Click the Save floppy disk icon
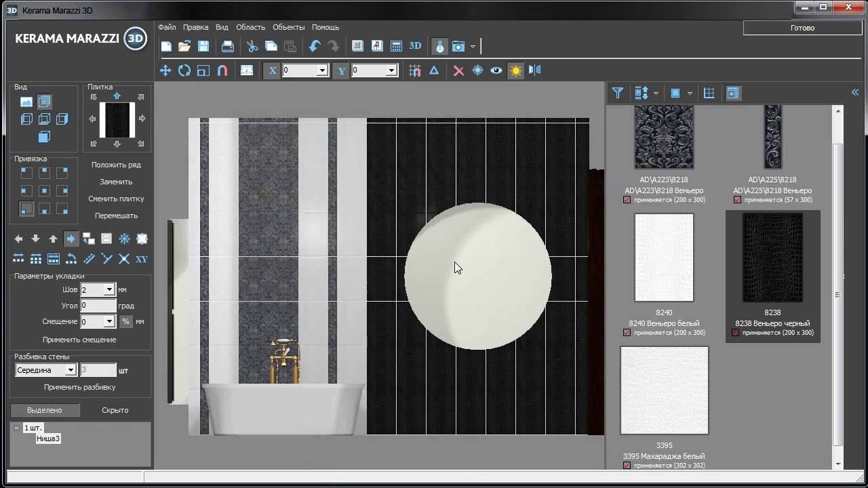The height and width of the screenshot is (488, 868). pyautogui.click(x=203, y=46)
